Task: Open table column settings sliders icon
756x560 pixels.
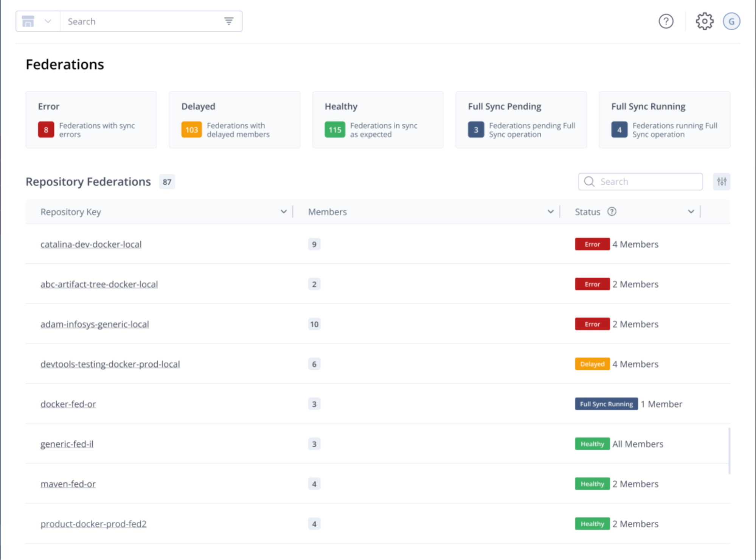Action: click(x=721, y=182)
